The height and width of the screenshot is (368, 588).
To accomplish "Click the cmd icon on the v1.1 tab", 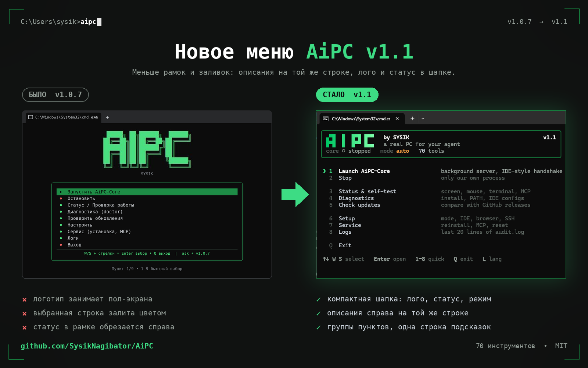I will [x=326, y=118].
